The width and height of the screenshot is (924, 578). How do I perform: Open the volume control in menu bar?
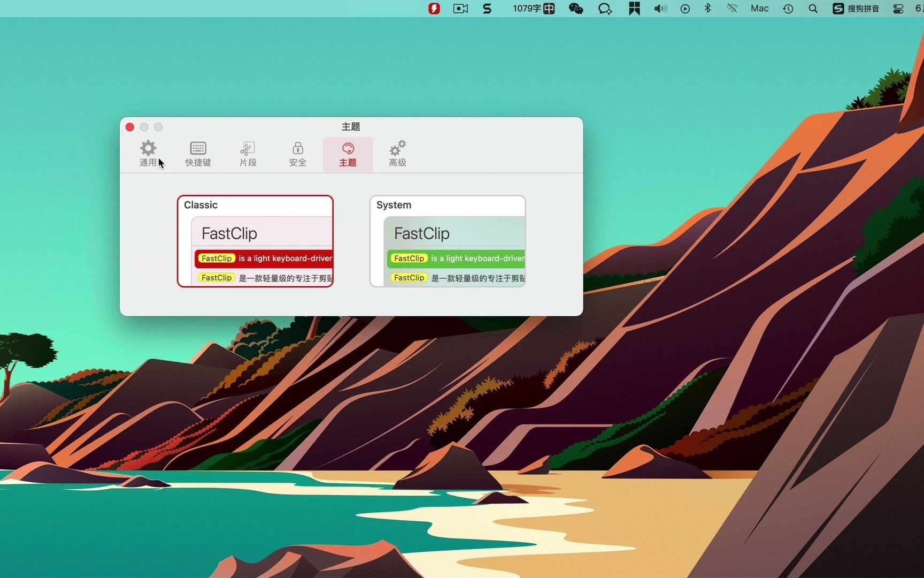click(660, 9)
